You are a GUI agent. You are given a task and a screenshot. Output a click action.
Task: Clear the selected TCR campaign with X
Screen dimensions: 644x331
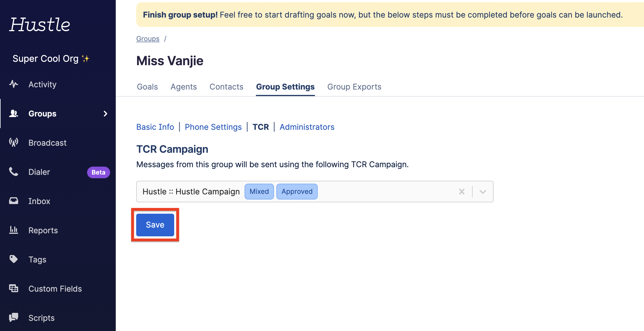[x=462, y=192]
